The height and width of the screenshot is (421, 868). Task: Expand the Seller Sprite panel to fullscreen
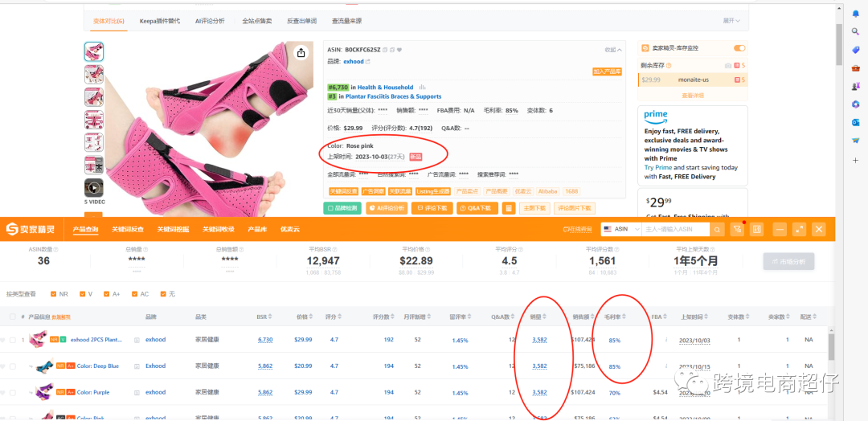coord(799,230)
